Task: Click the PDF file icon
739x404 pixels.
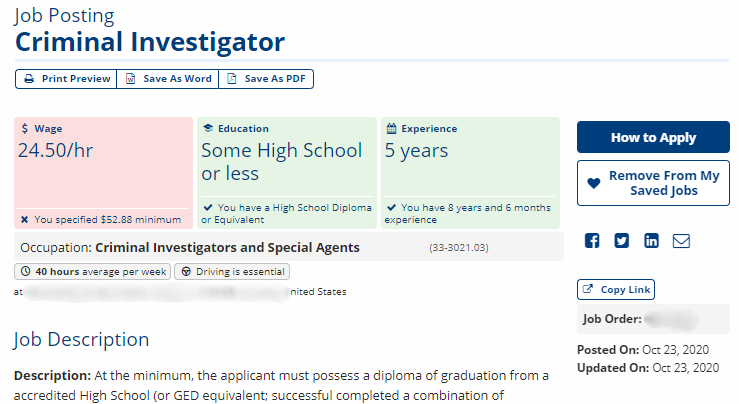Action: pyautogui.click(x=232, y=79)
